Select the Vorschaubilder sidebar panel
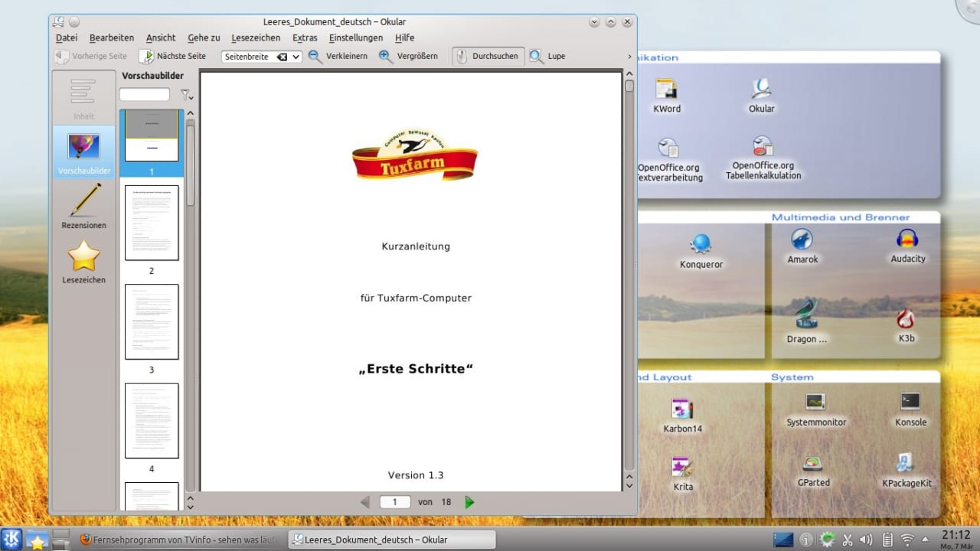This screenshot has height=551, width=980. 83,152
